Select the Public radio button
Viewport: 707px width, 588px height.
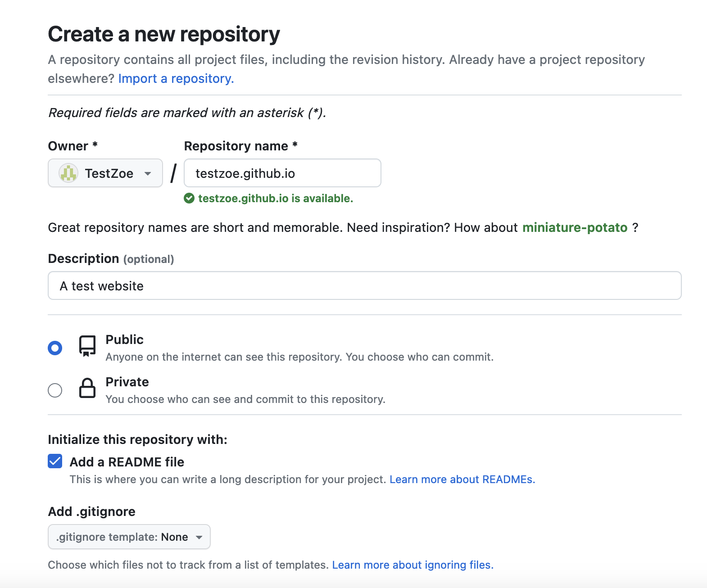(x=55, y=348)
